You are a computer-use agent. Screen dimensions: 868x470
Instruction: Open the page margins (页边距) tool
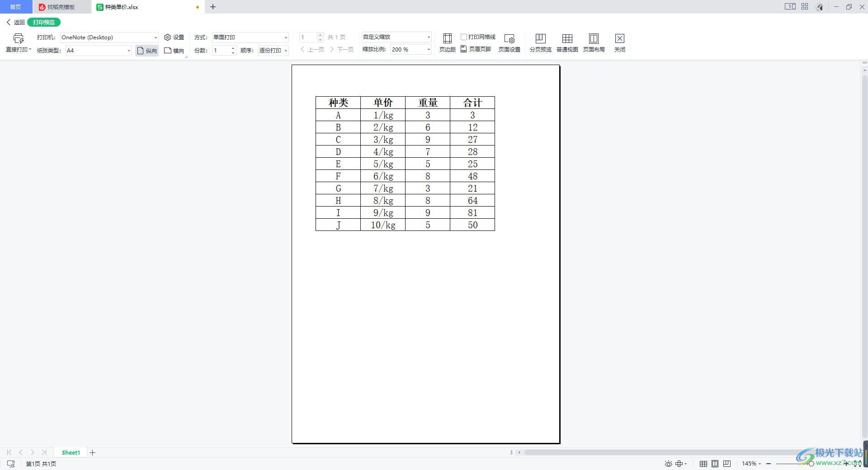coord(447,43)
